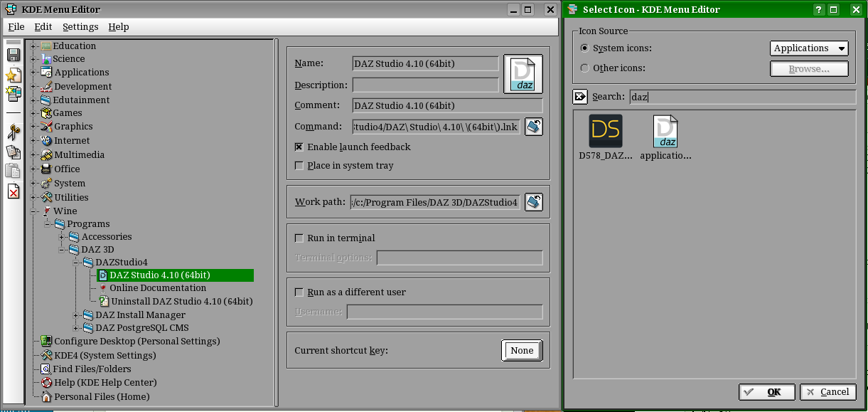Screen dimensions: 868x412
Task: Enable Place in system tray
Action: (299, 165)
